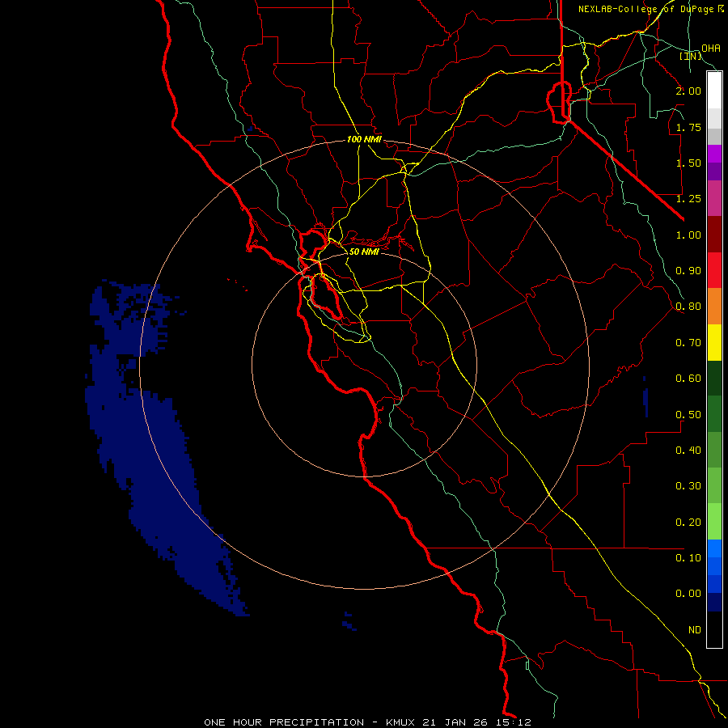728x728 pixels.
Task: Select the 0.70 legend value
Action: (x=688, y=343)
